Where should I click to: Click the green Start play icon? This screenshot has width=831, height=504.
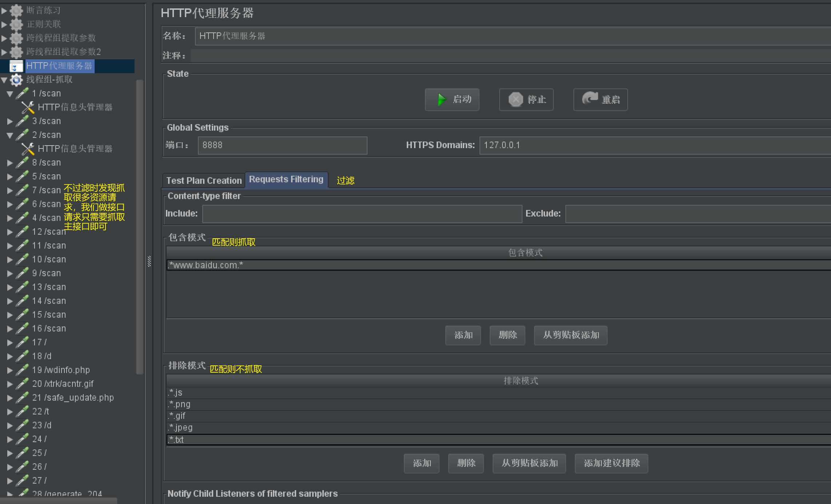(x=441, y=99)
